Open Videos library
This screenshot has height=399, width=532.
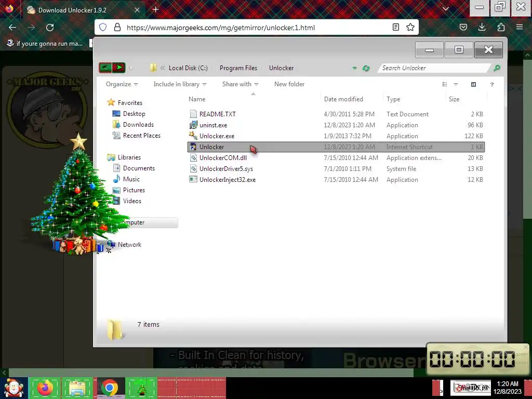(x=132, y=201)
